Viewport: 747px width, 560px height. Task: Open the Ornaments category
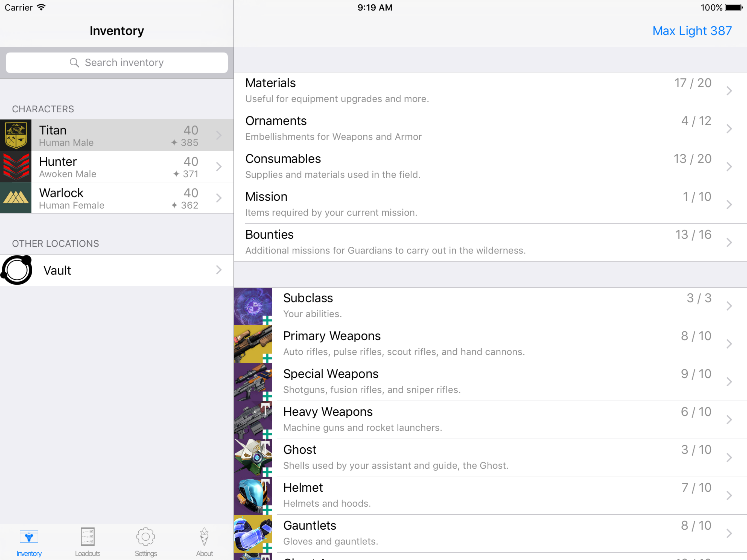point(490,129)
